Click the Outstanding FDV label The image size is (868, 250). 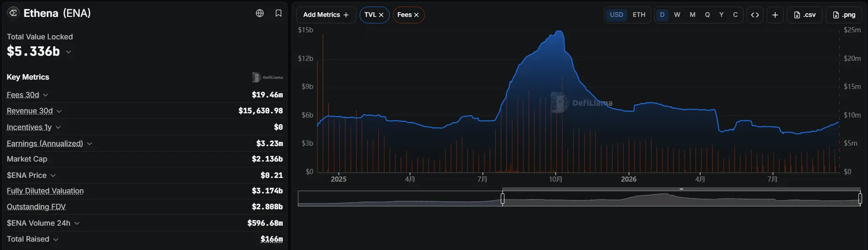(36, 207)
